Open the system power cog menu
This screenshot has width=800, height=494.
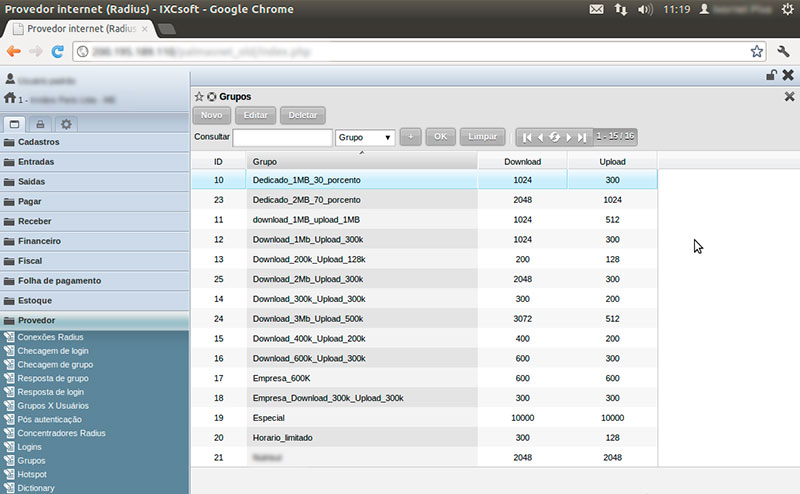788,9
